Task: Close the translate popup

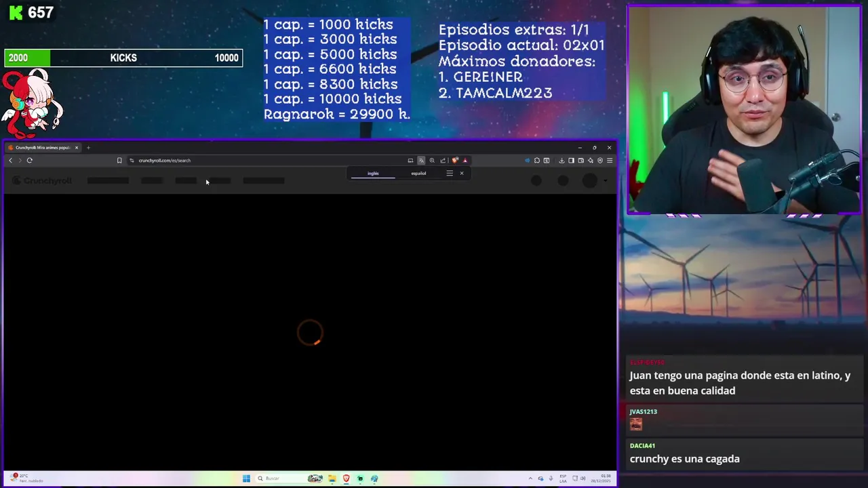Action: pos(462,174)
